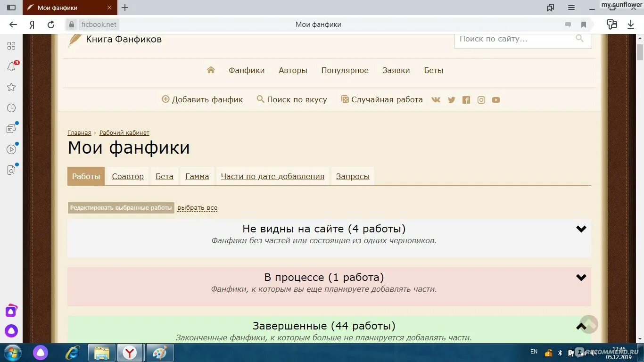Open 'Случайная работа' link
Screen dimensions: 644x362
(x=382, y=99)
